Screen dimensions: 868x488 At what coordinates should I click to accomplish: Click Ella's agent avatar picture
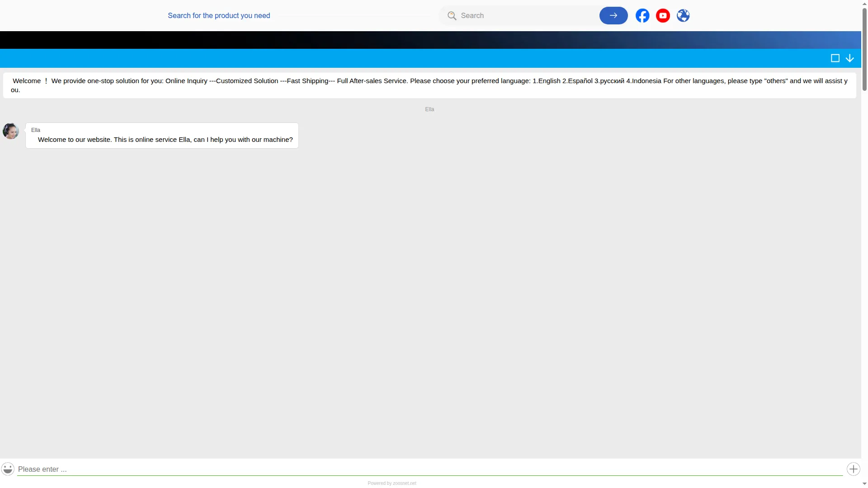(x=11, y=131)
